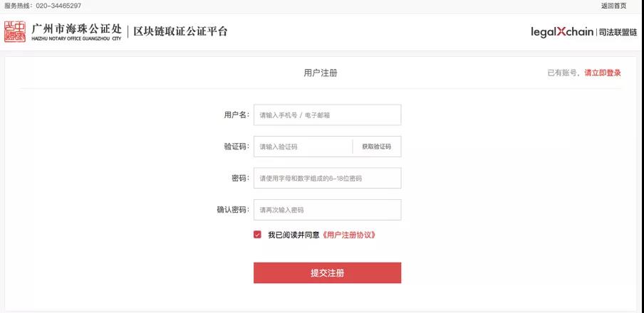
Task: Click the 获取验证码 button
Action: tap(376, 147)
